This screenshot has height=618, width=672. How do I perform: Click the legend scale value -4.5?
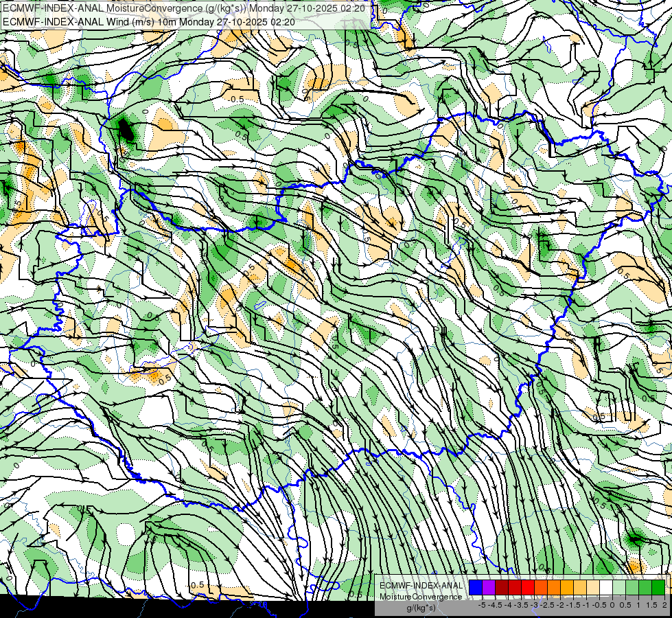tap(495, 605)
